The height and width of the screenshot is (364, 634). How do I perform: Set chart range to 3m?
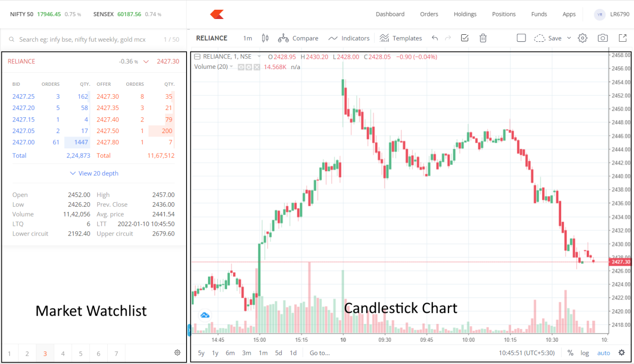tap(246, 353)
